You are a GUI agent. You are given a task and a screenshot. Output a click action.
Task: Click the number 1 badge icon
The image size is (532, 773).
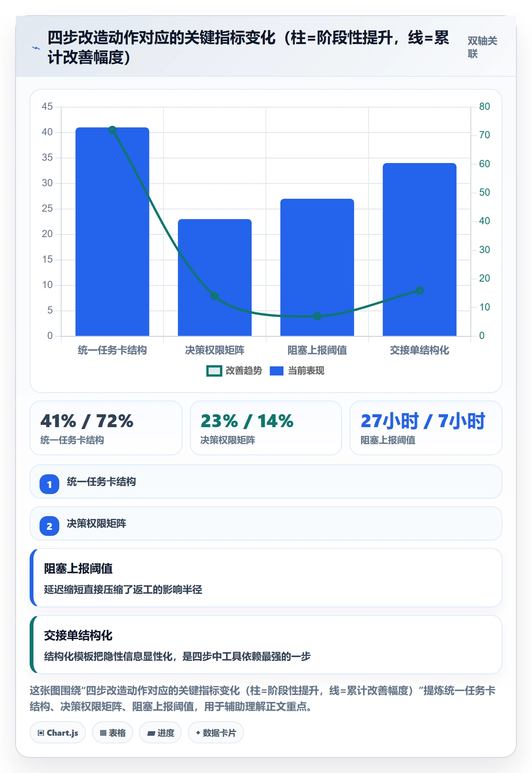(49, 484)
